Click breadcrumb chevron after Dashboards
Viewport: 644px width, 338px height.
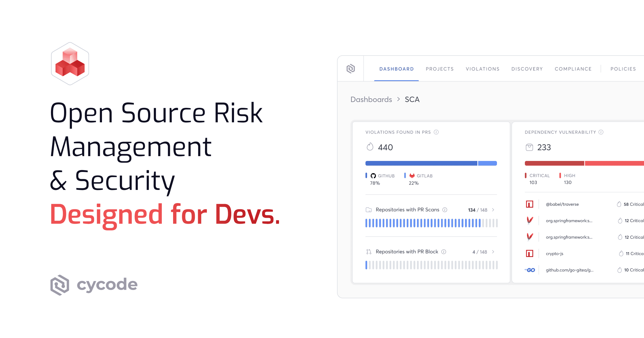tap(398, 99)
